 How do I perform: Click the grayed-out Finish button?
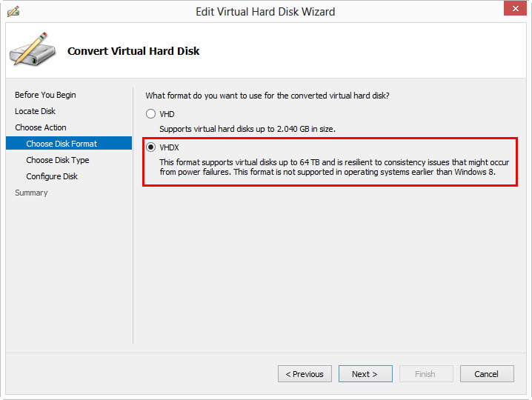point(426,374)
